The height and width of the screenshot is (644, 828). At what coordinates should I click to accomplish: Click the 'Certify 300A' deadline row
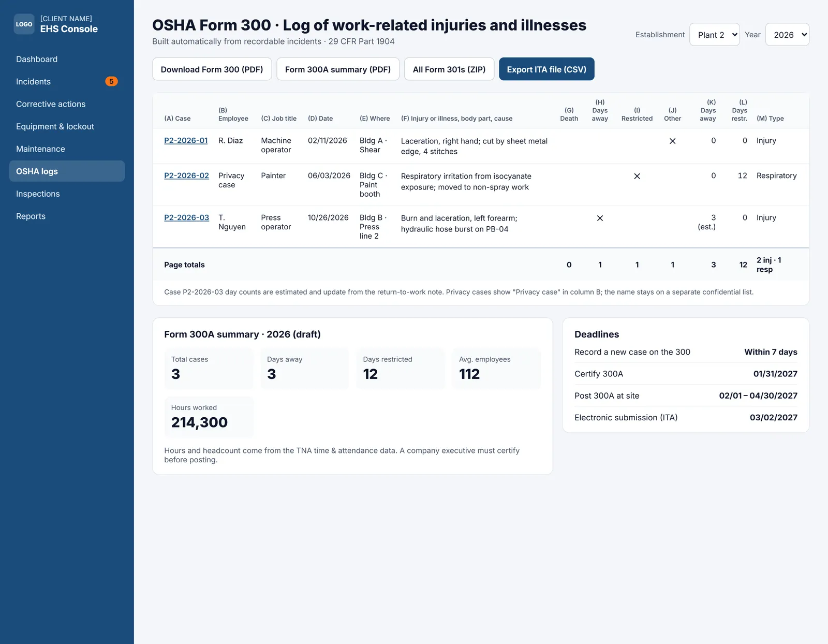pyautogui.click(x=686, y=374)
